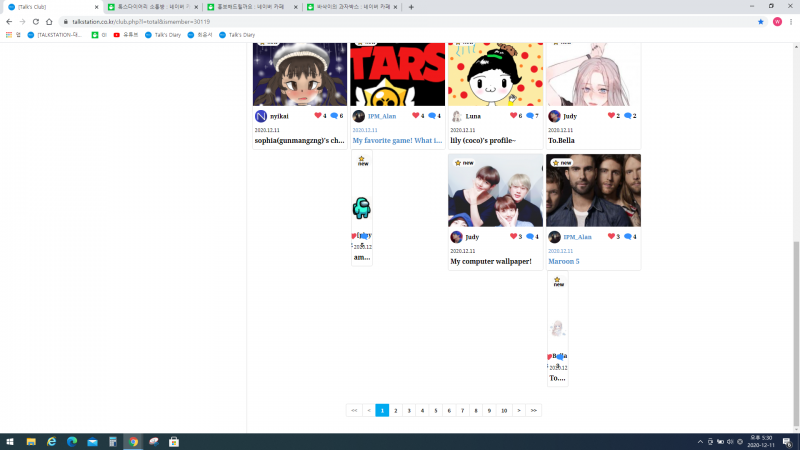The height and width of the screenshot is (450, 800).
Task: Click Luna's profile avatar
Action: click(x=457, y=116)
